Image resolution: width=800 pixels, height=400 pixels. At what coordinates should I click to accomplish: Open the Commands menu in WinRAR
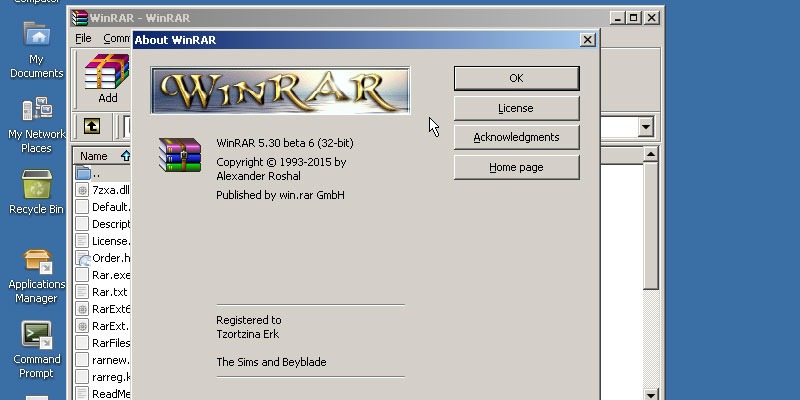117,38
